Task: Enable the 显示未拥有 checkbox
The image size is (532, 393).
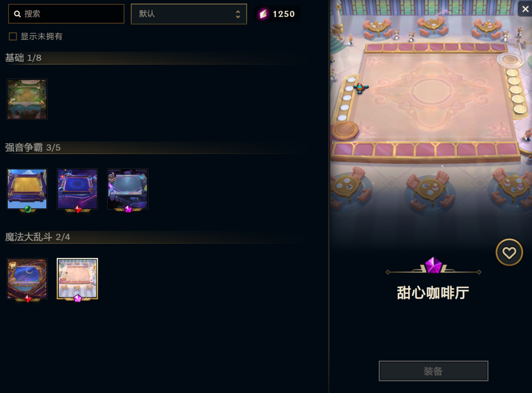Action: click(13, 36)
